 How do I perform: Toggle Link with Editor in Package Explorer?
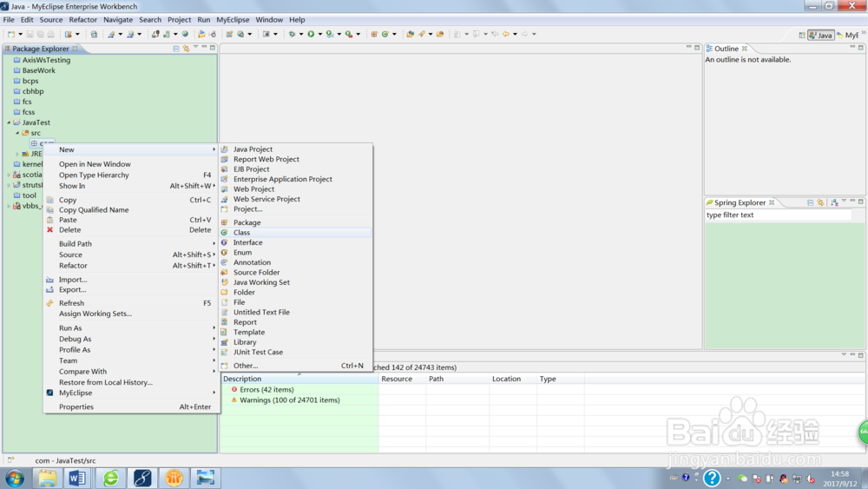186,49
